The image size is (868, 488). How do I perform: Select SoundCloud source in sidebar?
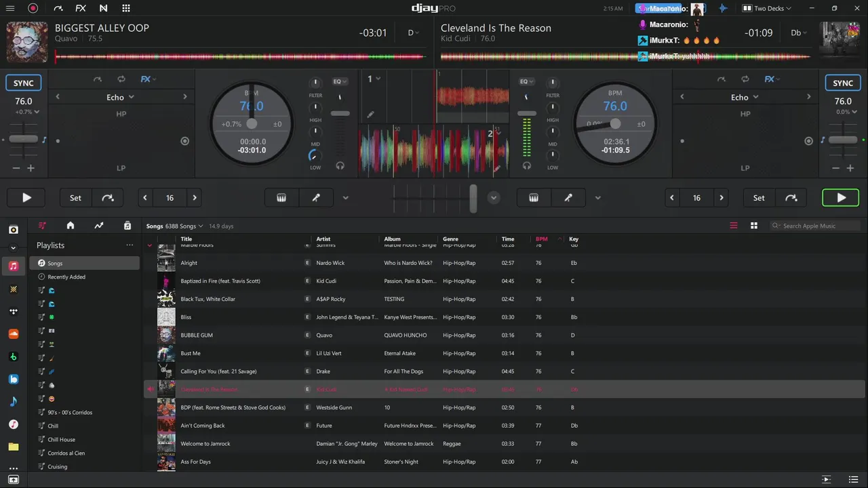point(13,334)
